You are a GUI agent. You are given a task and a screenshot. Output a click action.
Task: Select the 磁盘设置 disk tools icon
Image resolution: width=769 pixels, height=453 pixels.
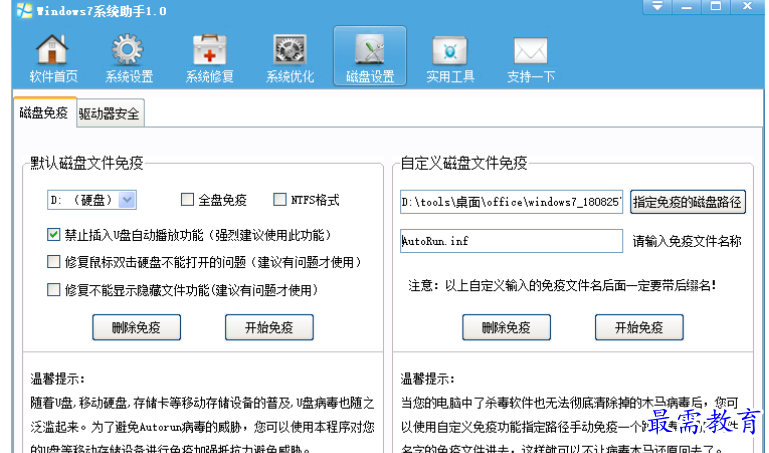point(370,56)
